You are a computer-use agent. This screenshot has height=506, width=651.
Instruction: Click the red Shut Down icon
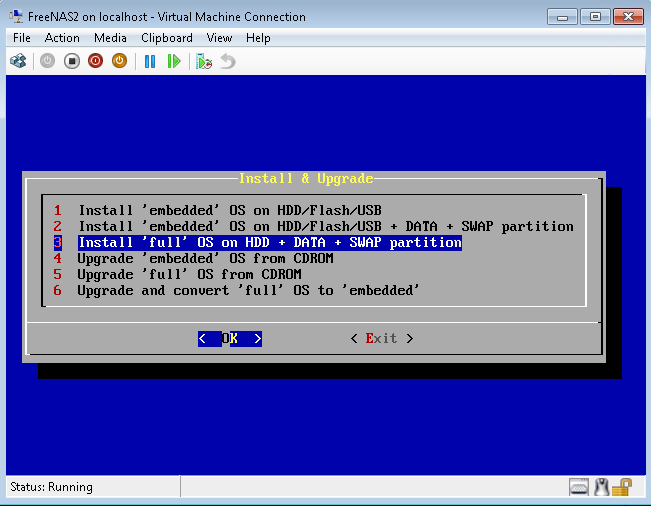[95, 61]
